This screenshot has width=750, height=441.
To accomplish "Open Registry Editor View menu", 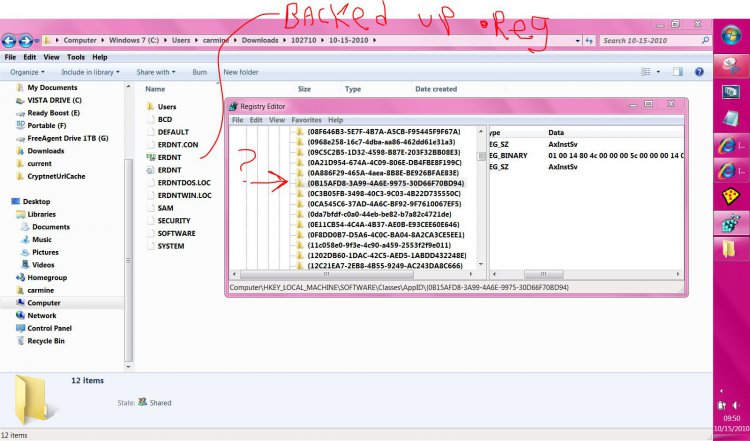I will (x=277, y=120).
